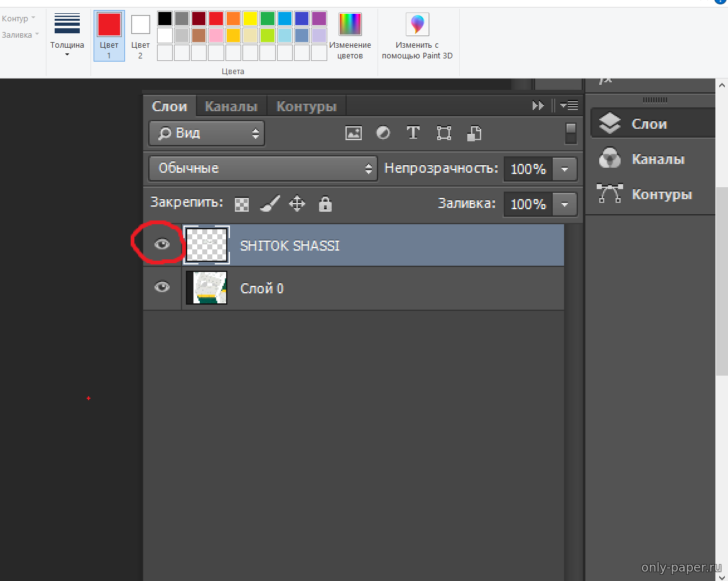Expand the Непрозрачность opacity slider arrow
The image size is (728, 581).
565,169
